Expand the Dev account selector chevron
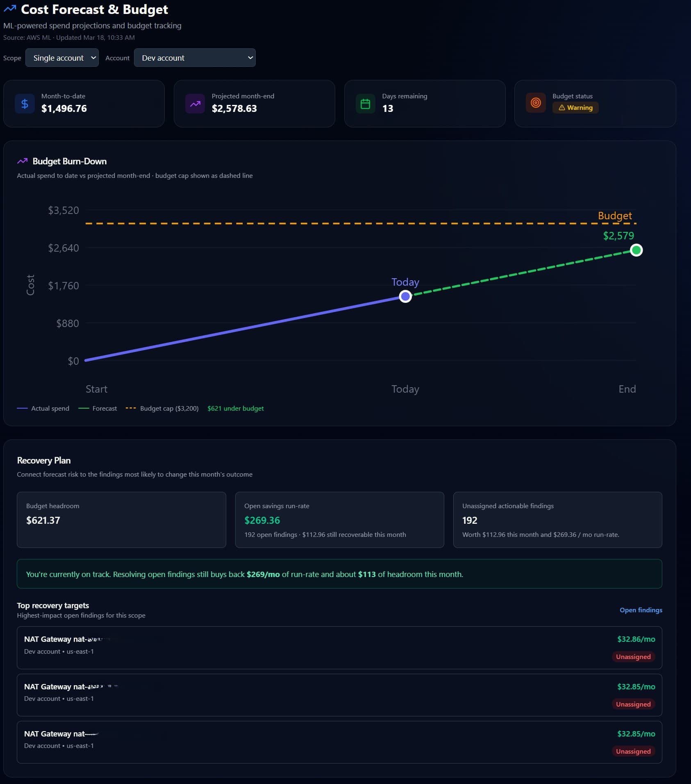This screenshot has height=784, width=691. 249,57
